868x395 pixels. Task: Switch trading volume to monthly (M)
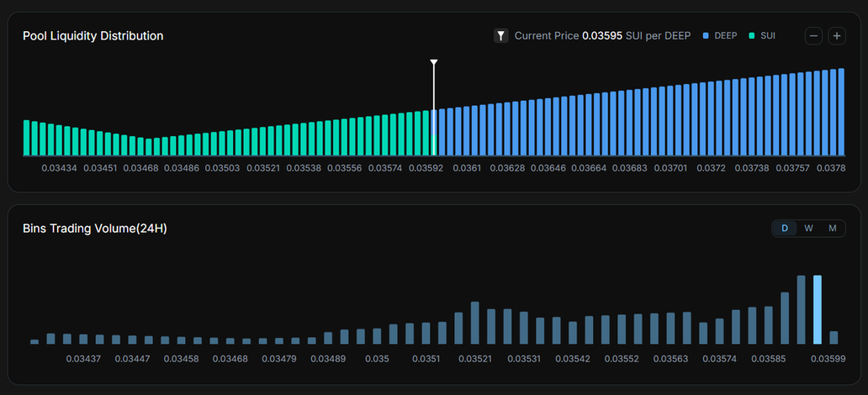coord(833,229)
